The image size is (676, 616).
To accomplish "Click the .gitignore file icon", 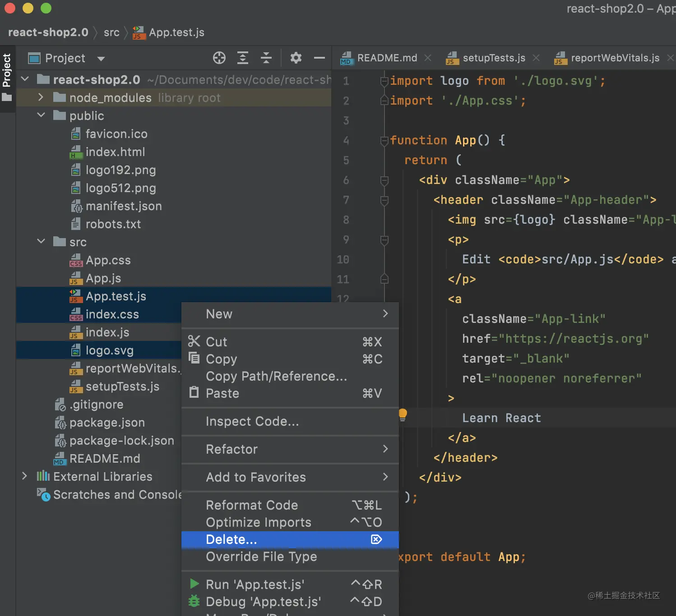I will click(60, 405).
